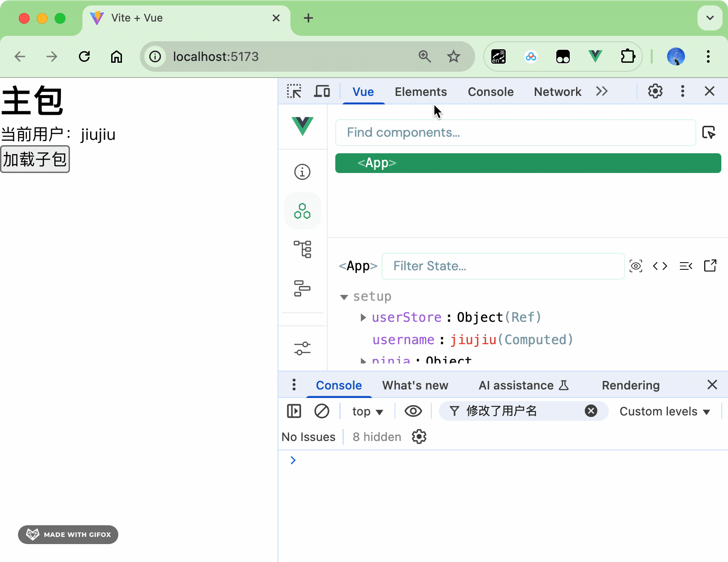Click the Find components search field
Screen dimensions: 728x562
pos(516,133)
